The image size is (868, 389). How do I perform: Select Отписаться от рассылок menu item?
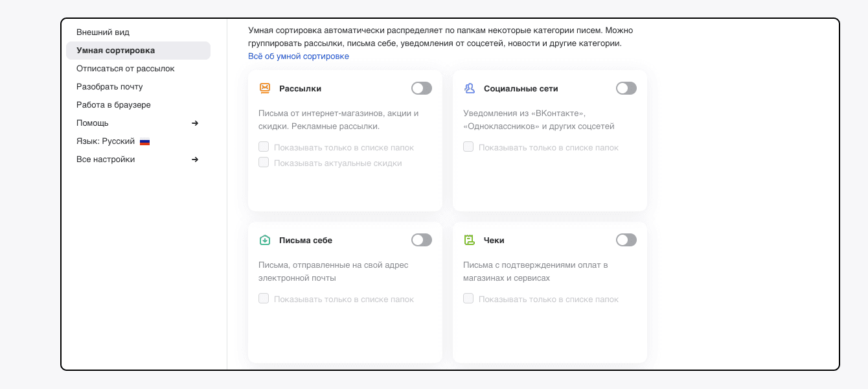(125, 68)
